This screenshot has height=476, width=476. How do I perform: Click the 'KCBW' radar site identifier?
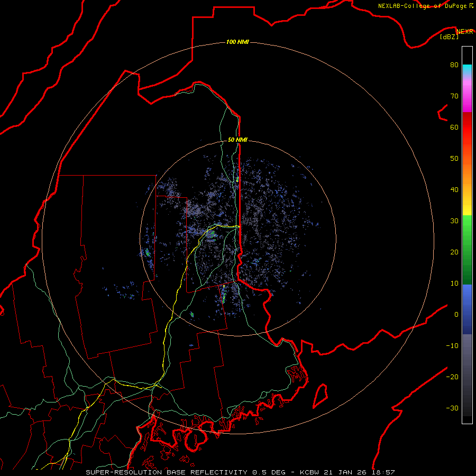pos(309,472)
